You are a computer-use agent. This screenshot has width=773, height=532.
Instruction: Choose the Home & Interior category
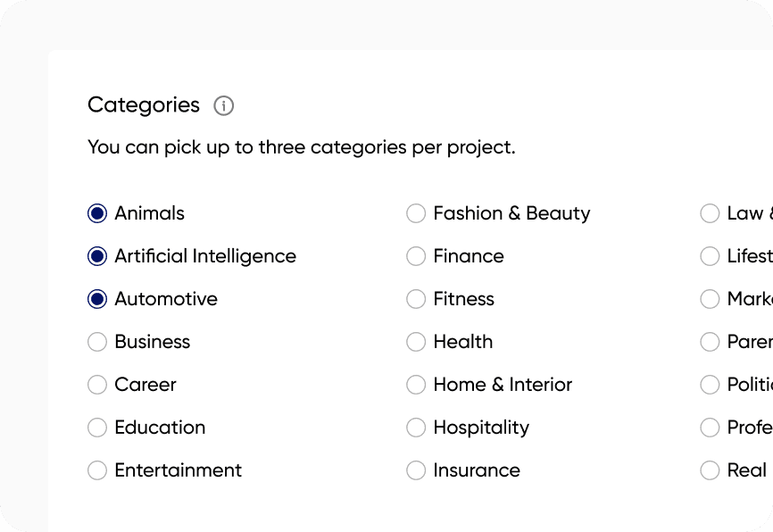(416, 385)
